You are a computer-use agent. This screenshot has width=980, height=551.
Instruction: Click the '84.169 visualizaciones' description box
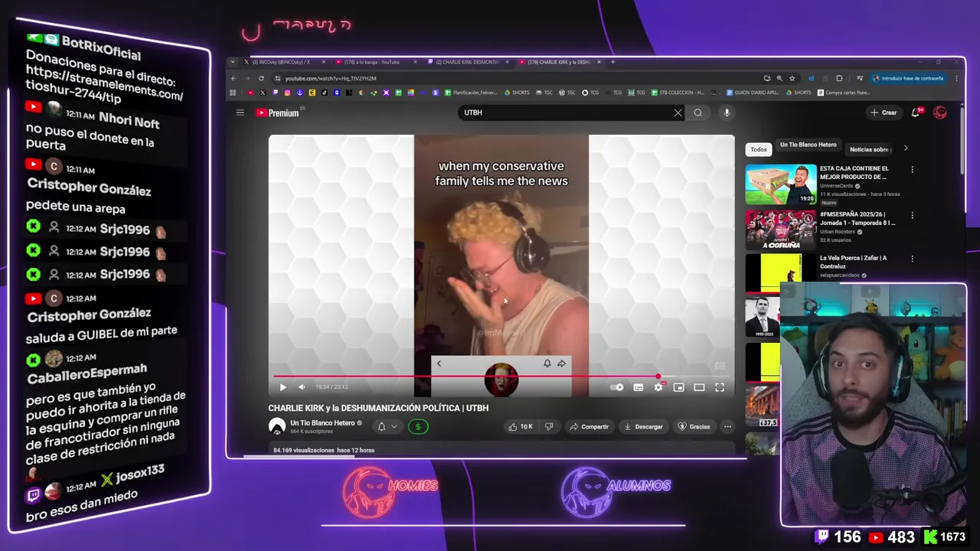[x=501, y=450]
